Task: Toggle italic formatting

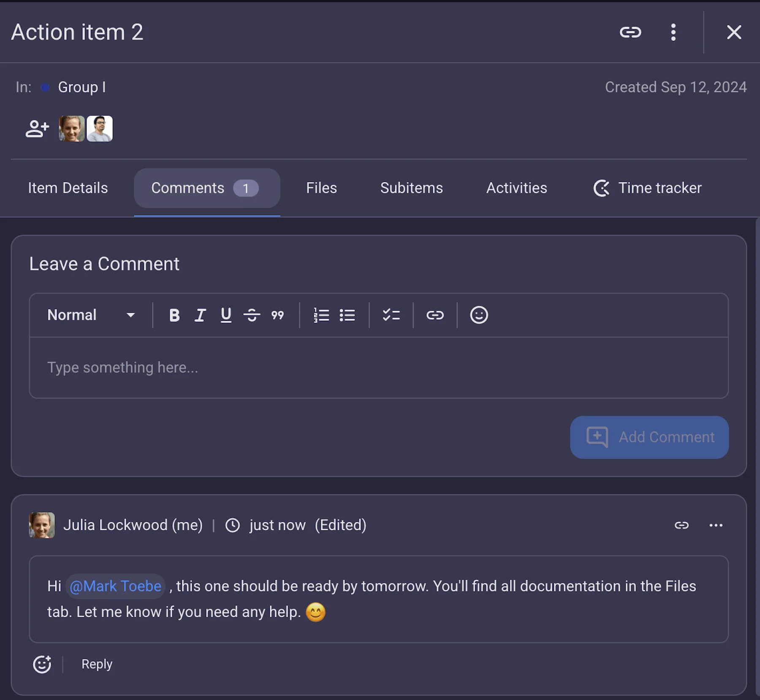Action: [200, 315]
